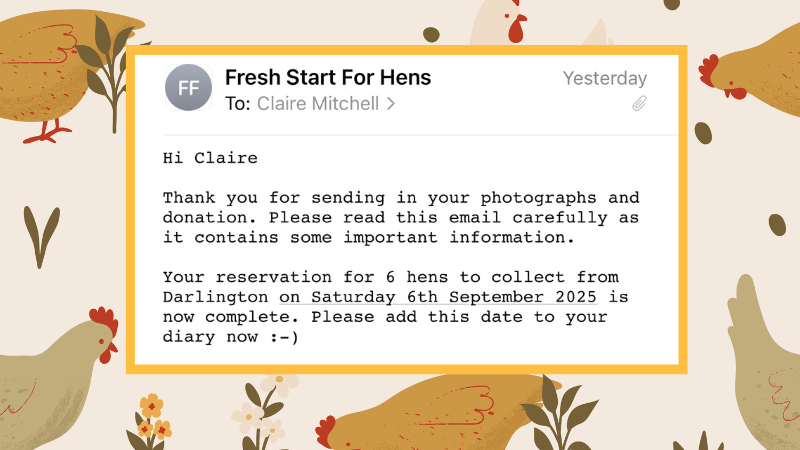Click the orange flowers illustration
800x450 pixels.
(x=152, y=418)
